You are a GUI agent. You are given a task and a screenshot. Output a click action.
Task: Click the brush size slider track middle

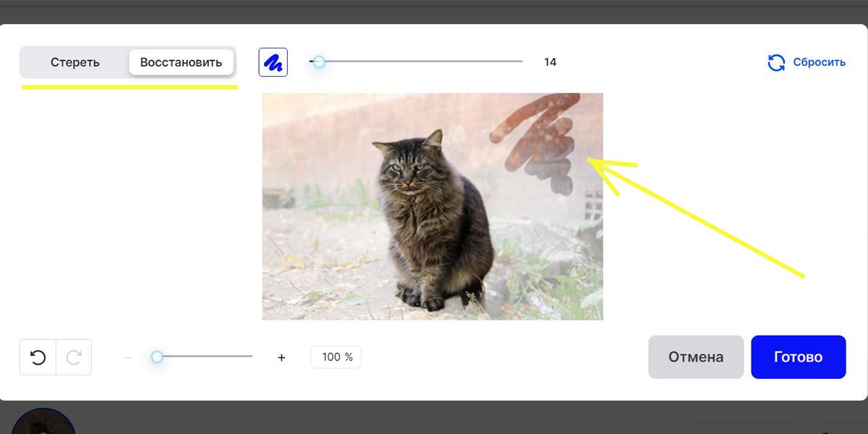[416, 61]
